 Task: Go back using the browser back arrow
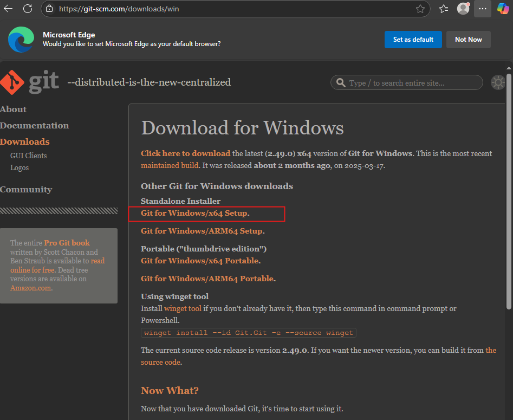coord(8,9)
